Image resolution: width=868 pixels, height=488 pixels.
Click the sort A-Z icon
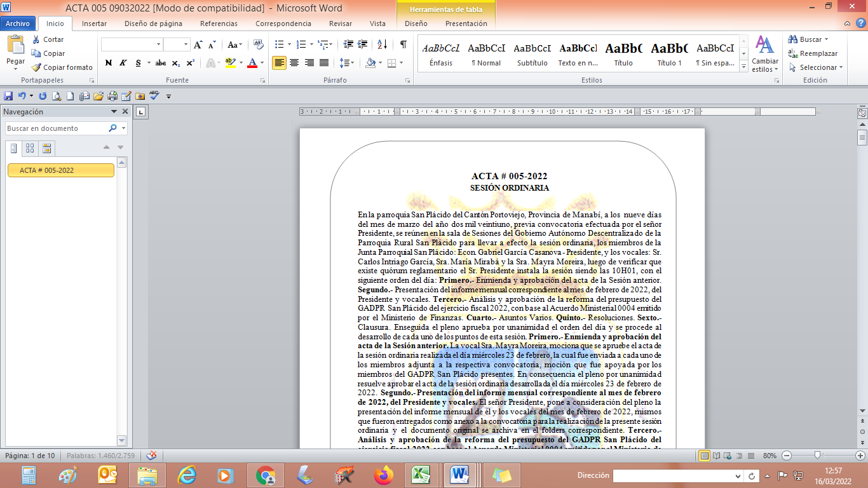pos(382,44)
